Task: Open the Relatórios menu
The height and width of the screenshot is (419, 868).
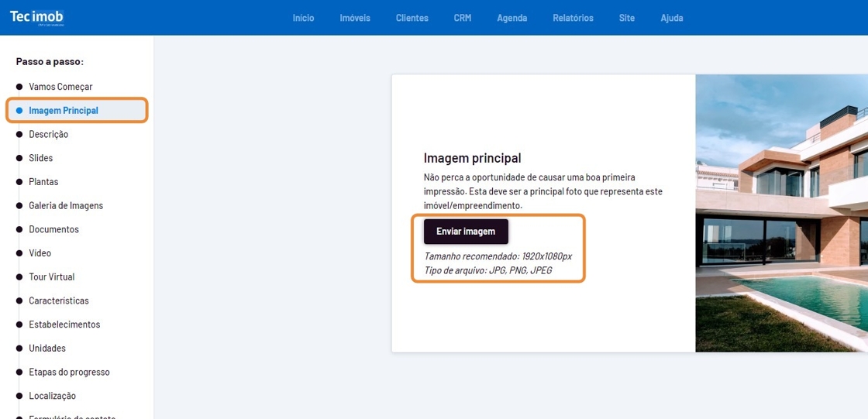Action: click(x=573, y=18)
